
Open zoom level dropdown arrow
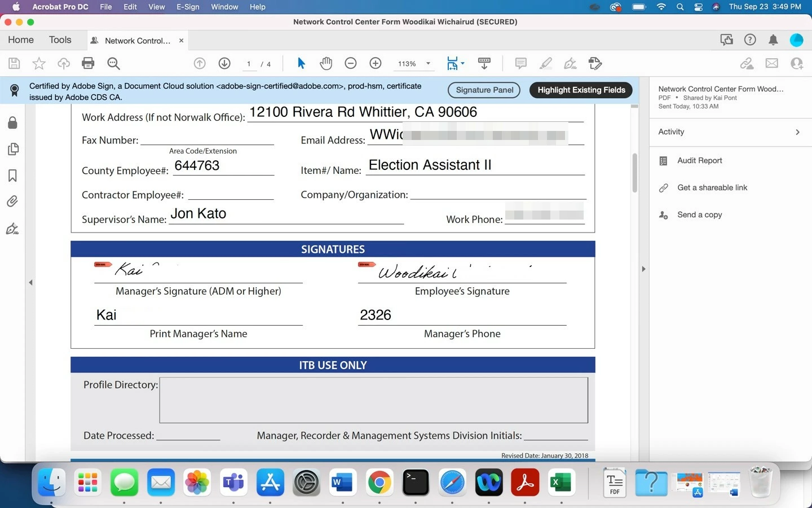[x=428, y=63]
